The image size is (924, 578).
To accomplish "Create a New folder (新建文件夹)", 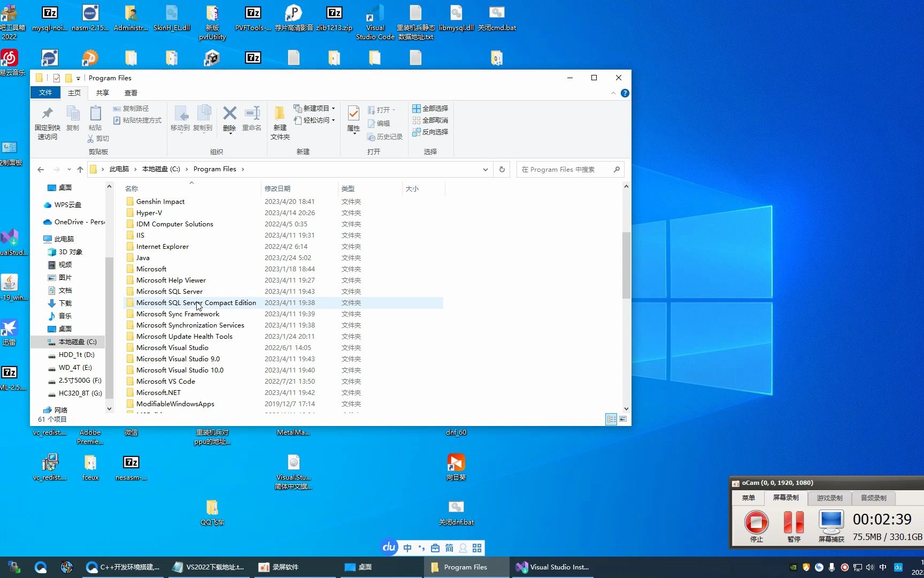I will [280, 123].
